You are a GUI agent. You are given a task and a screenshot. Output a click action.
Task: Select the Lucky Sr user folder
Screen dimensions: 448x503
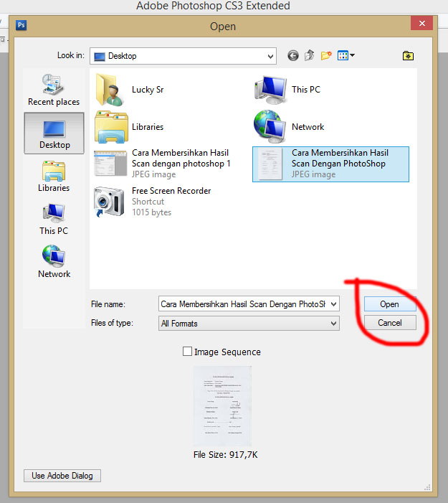[x=130, y=90]
